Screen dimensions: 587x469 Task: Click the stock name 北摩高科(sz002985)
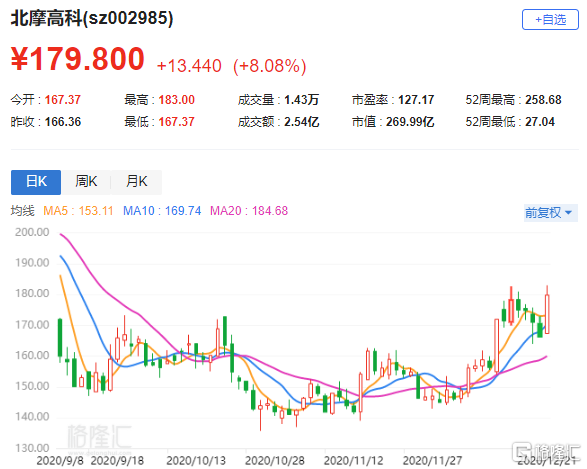92,18
